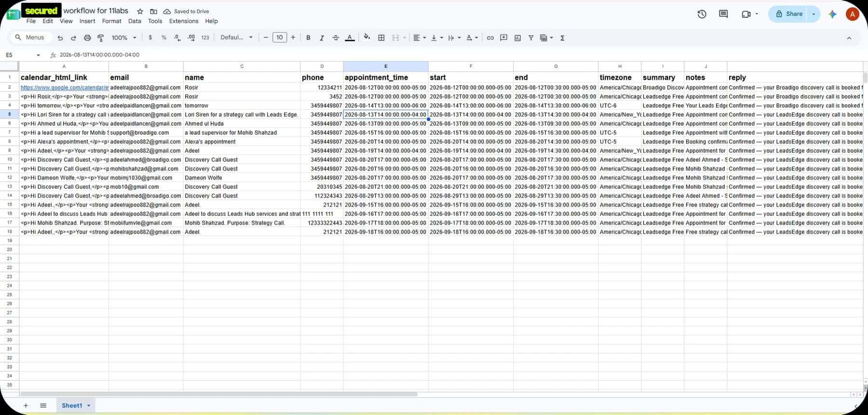Collapse the toolbar with the chevron
The width and height of the screenshot is (868, 415).
click(x=849, y=38)
